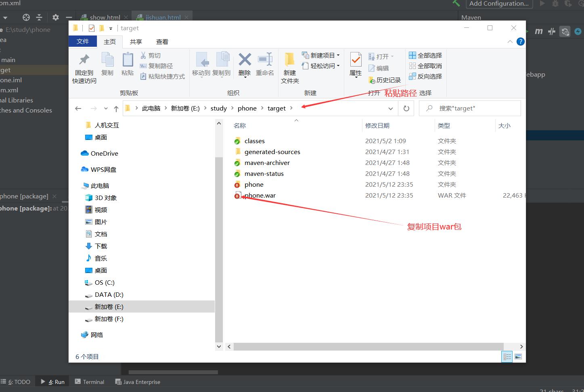Viewport: 584px width, 392px height.
Task: Expand the chevron after 'target' breadcrumb
Action: tap(291, 108)
